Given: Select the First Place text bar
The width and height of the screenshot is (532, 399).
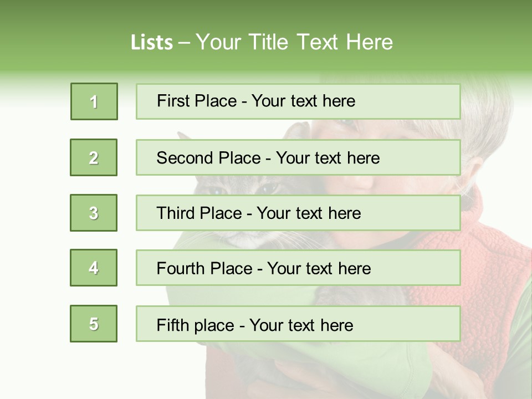Looking at the screenshot, I should click(298, 101).
